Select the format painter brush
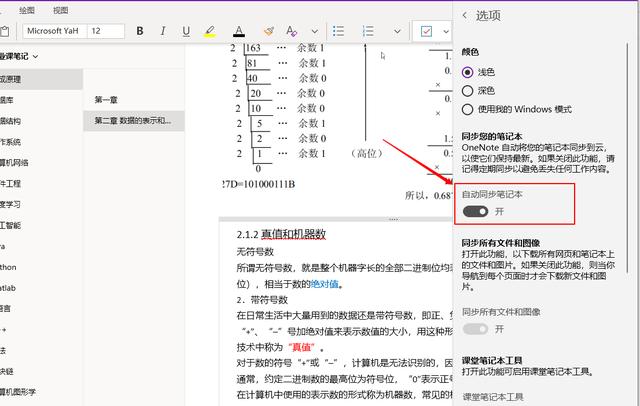The width and height of the screenshot is (640, 406). (x=268, y=31)
